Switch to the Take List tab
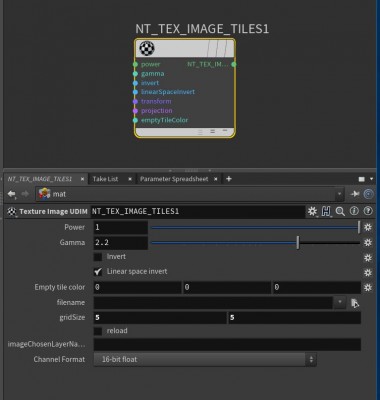This screenshot has height=400, width=380. coord(105,179)
